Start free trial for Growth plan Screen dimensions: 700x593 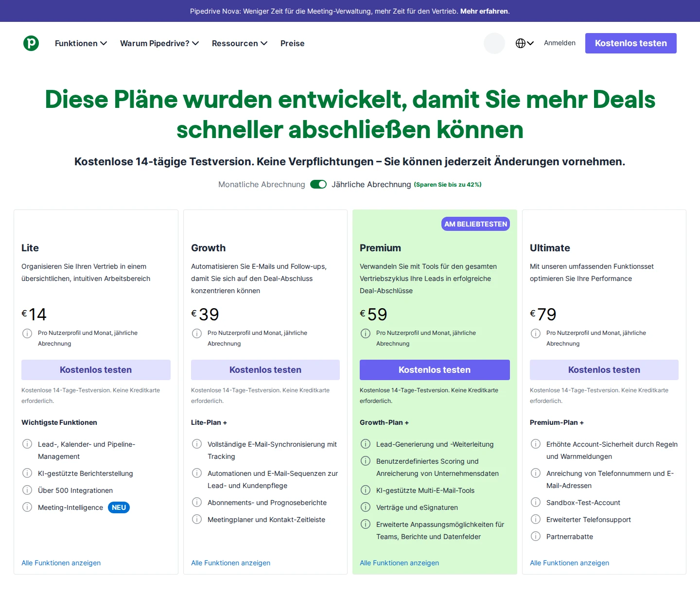pyautogui.click(x=265, y=370)
